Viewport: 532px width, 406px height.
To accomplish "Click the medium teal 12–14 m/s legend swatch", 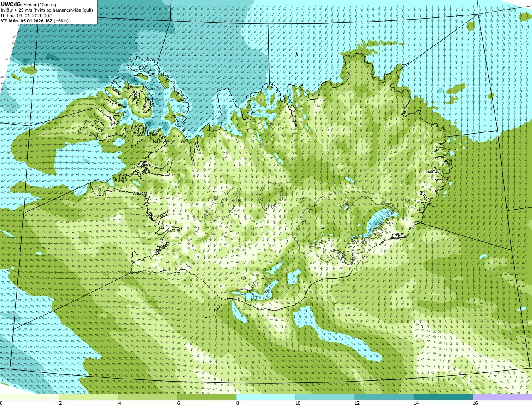I will pyautogui.click(x=384, y=397).
